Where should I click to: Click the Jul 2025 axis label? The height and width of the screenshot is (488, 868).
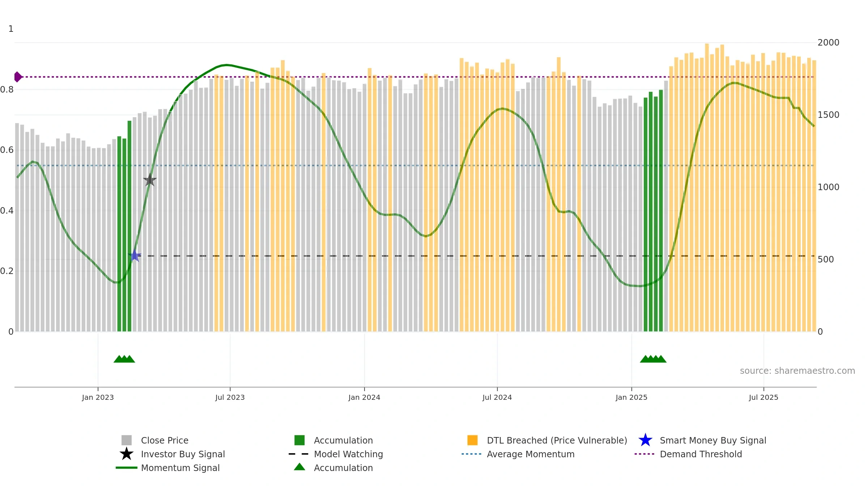(x=763, y=398)
